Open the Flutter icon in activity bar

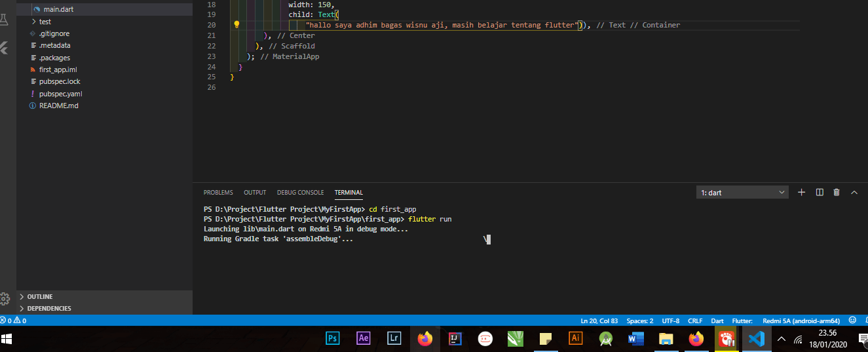tap(4, 48)
